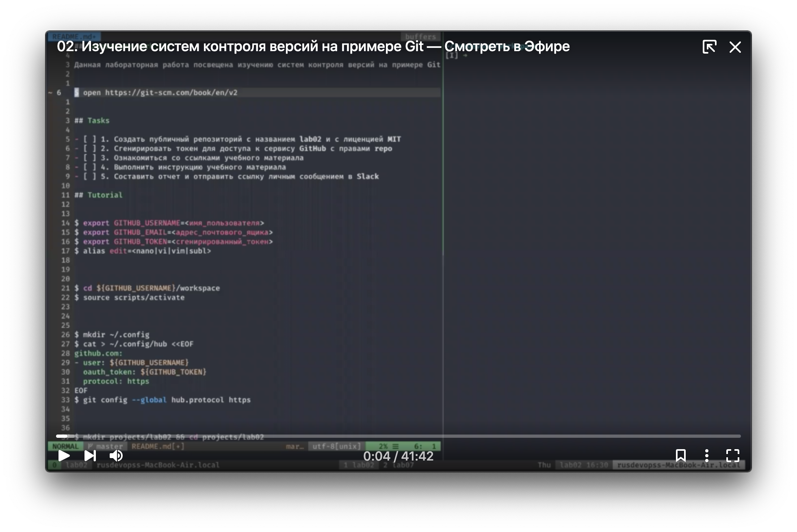Click the 0:04 / 41:42 time display
This screenshot has height=532, width=797.
click(x=398, y=456)
